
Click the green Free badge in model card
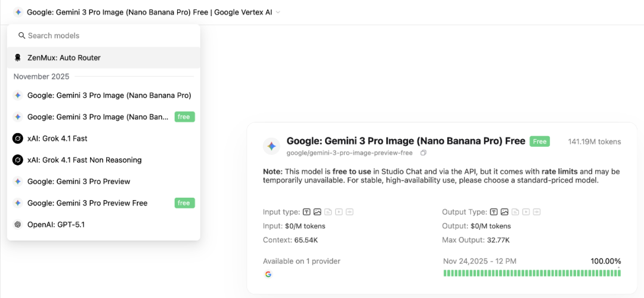pos(540,141)
